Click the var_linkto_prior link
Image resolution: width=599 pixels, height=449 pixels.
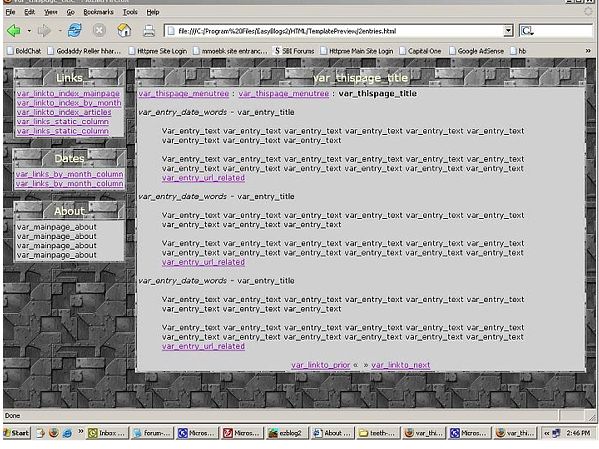[x=321, y=365]
